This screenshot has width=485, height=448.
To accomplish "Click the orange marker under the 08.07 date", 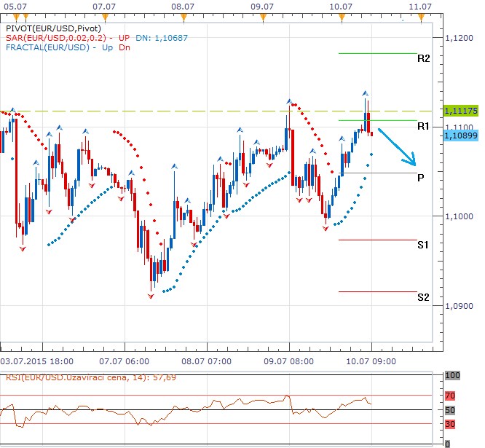I will click(x=184, y=18).
